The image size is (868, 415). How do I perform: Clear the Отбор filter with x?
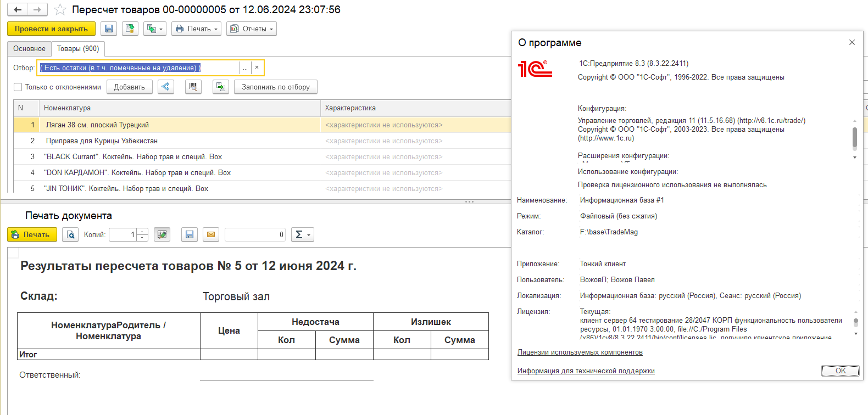pyautogui.click(x=257, y=68)
